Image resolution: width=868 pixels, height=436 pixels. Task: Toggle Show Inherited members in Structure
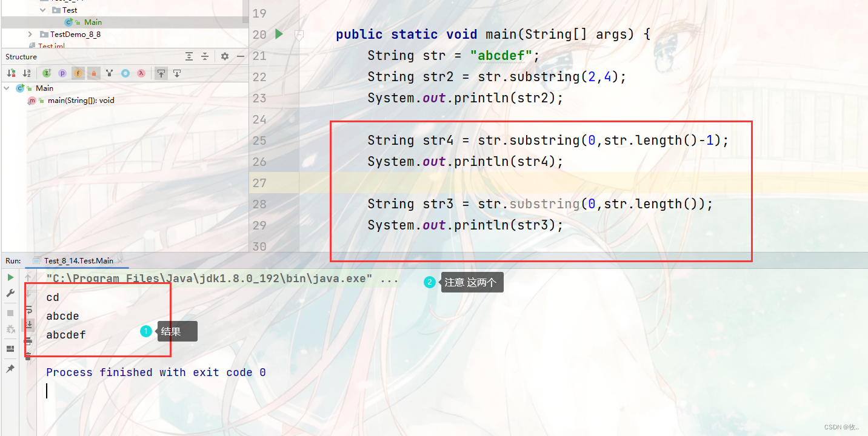pos(47,73)
